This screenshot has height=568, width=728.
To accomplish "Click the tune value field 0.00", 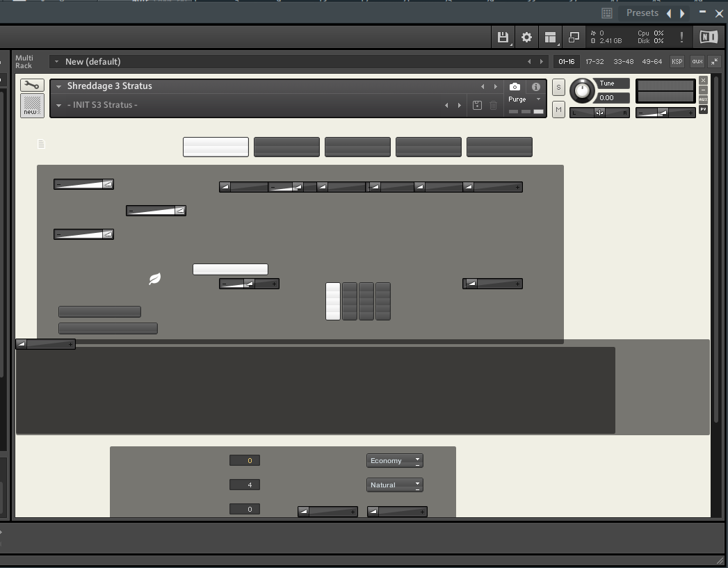I will [613, 98].
